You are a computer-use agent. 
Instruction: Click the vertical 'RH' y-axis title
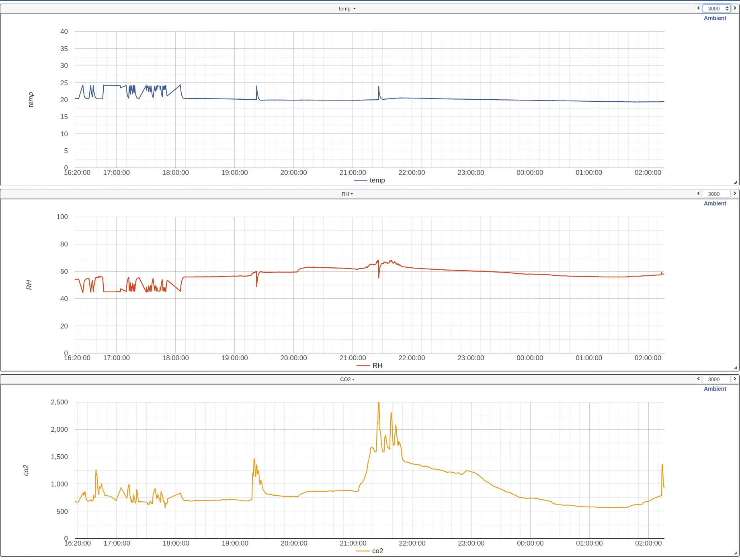click(x=29, y=285)
